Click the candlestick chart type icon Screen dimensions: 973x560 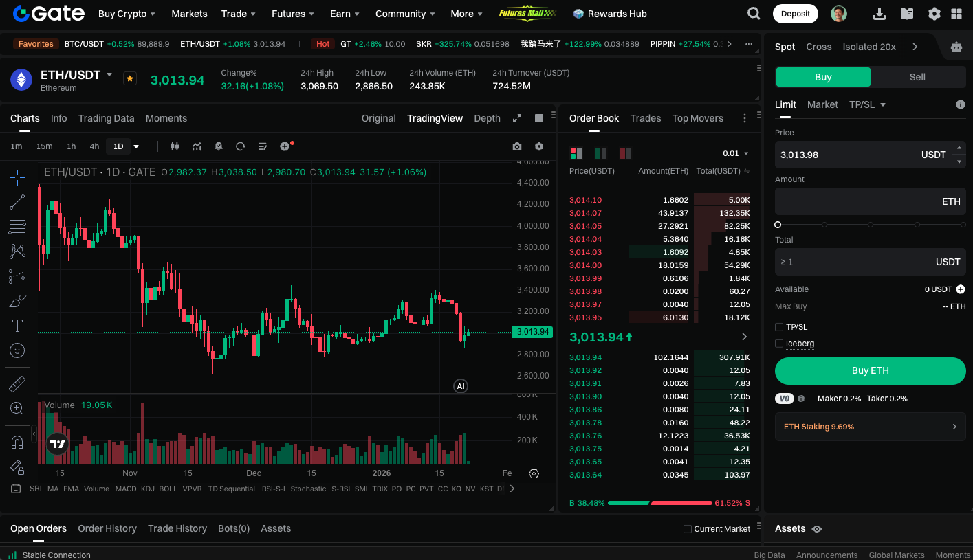click(x=175, y=146)
